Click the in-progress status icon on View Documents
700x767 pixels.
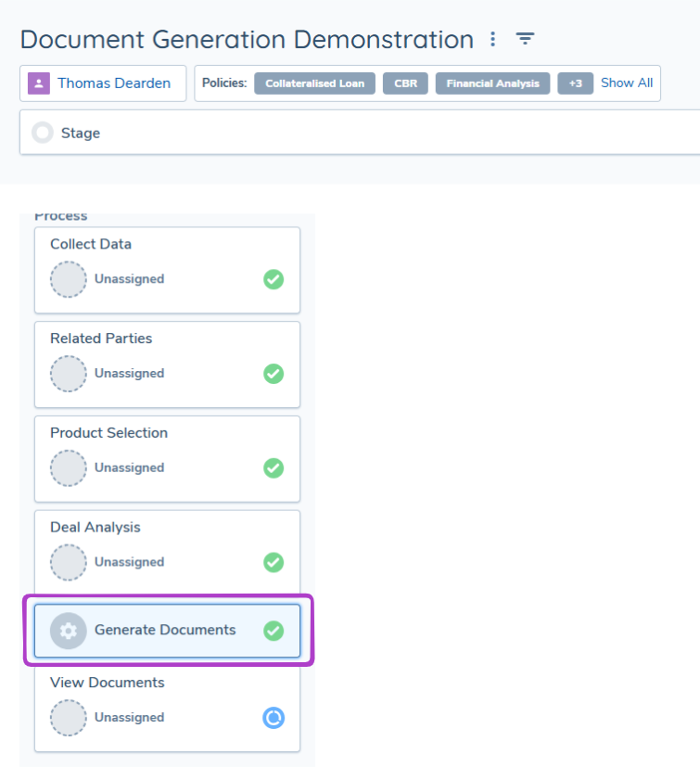pos(274,718)
